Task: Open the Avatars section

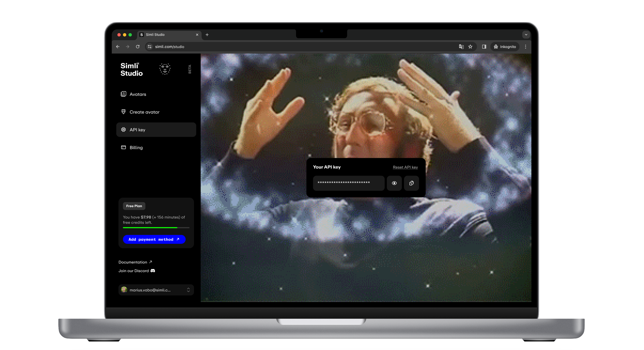Action: point(156,94)
